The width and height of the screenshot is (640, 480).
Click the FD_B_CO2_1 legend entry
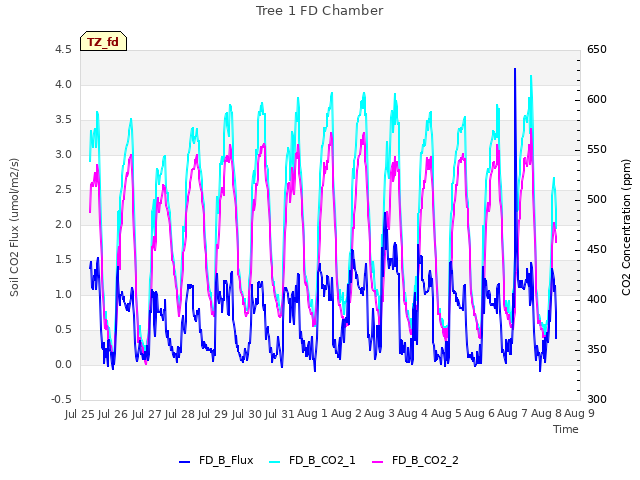click(x=312, y=460)
